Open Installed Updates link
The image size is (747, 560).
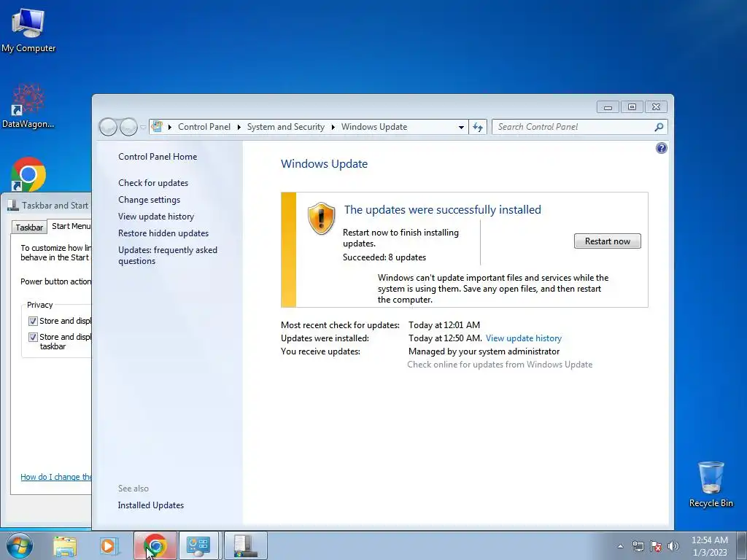150,505
